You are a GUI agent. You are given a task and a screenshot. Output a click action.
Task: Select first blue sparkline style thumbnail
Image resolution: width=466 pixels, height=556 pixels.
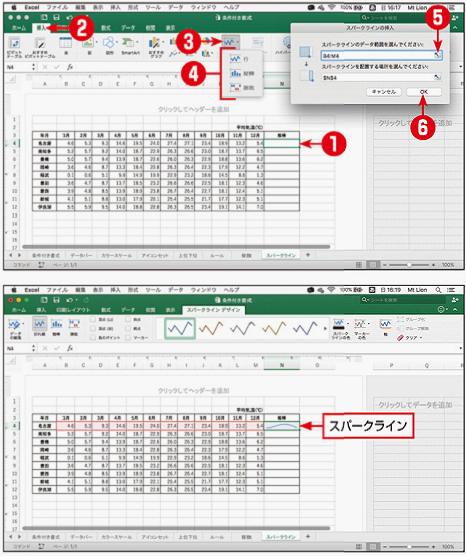180,328
